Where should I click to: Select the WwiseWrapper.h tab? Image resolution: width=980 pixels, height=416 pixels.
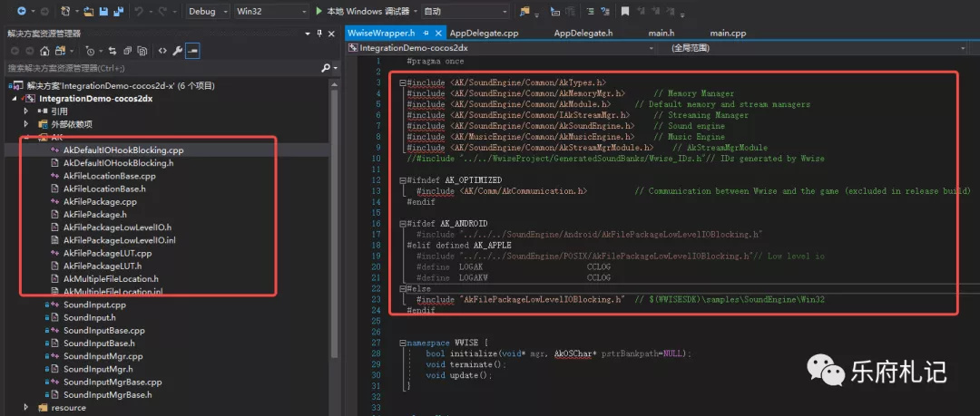[x=381, y=34]
